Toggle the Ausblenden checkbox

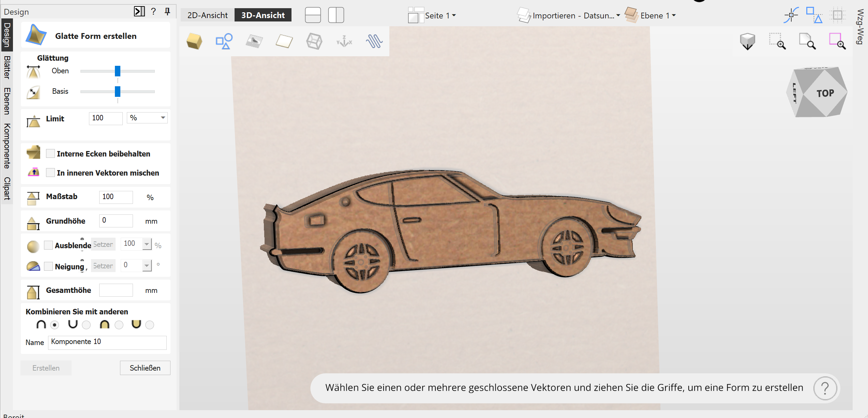(x=48, y=245)
